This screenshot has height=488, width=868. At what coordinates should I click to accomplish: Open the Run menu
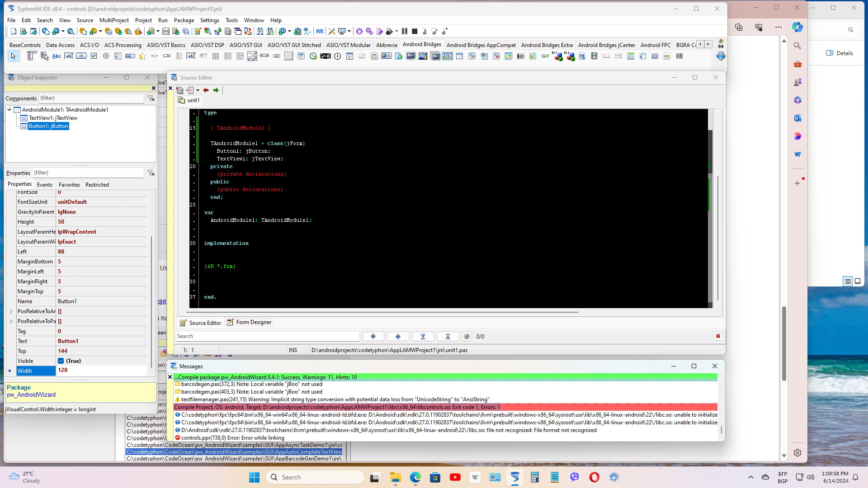pyautogui.click(x=163, y=20)
